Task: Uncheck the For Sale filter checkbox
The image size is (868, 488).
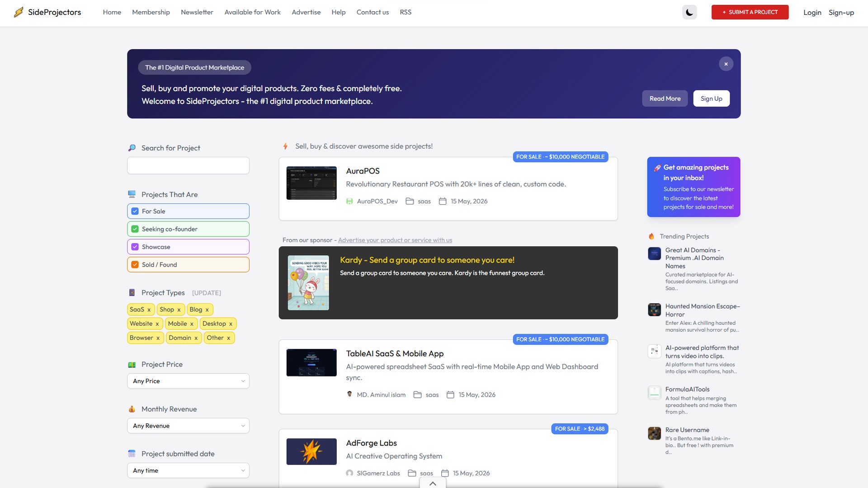Action: (x=135, y=211)
